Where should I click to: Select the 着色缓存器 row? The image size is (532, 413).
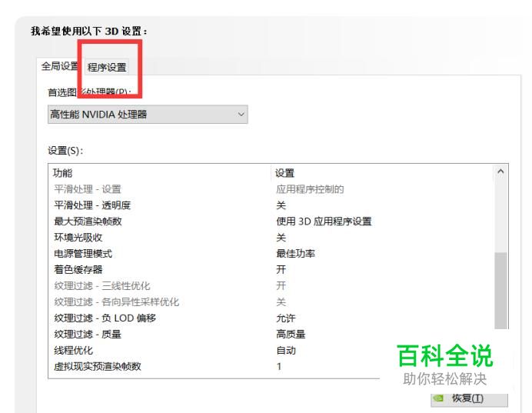(271, 269)
